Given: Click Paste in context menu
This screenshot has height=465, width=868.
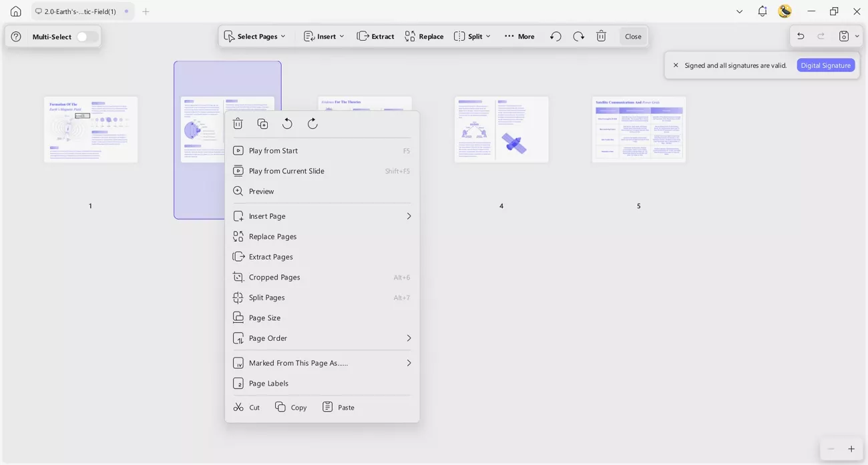Looking at the screenshot, I should 339,407.
